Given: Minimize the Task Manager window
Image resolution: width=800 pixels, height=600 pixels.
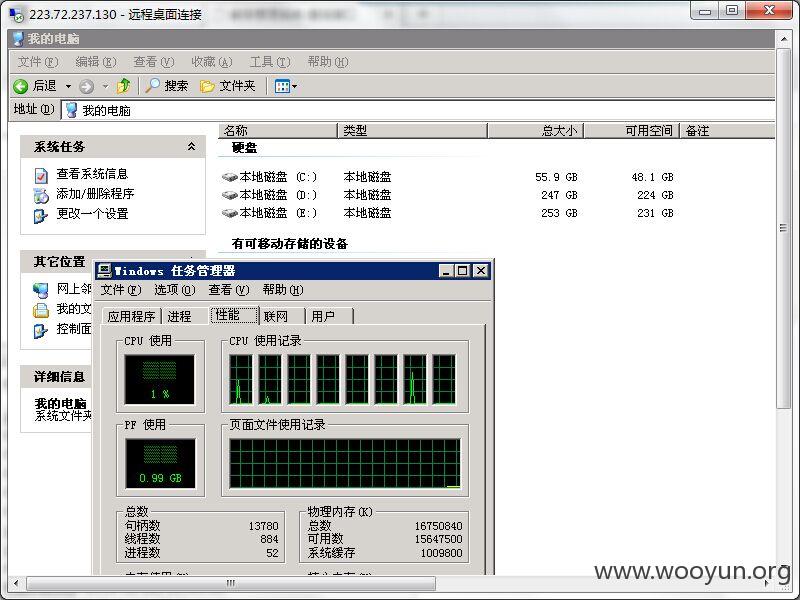Looking at the screenshot, I should (x=446, y=270).
